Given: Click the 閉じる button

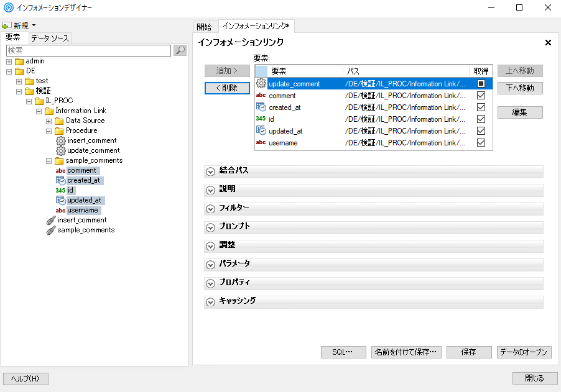Looking at the screenshot, I should pos(534,378).
